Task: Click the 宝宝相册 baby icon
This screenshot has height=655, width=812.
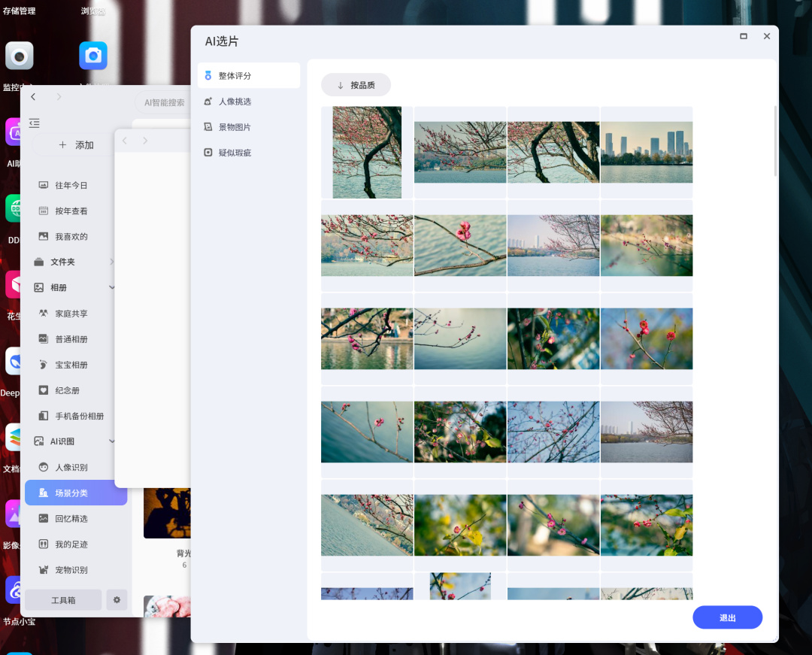Action: pyautogui.click(x=44, y=365)
